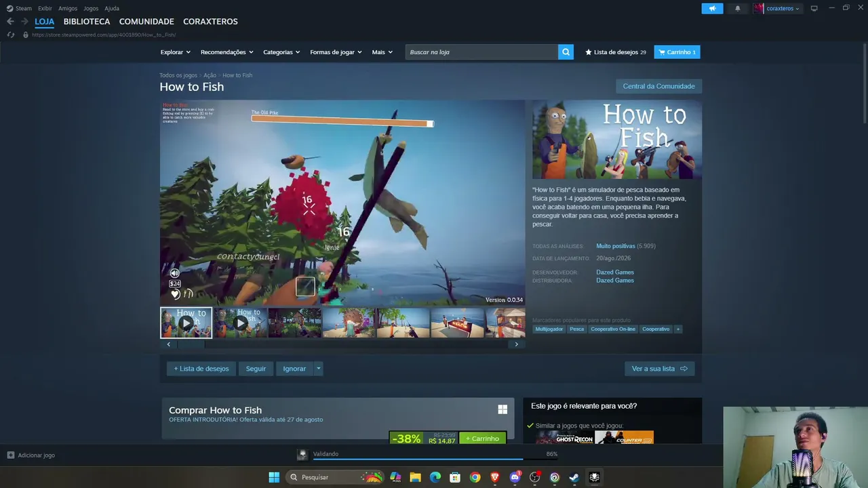
Task: Expand the Explorar dropdown
Action: click(176, 52)
